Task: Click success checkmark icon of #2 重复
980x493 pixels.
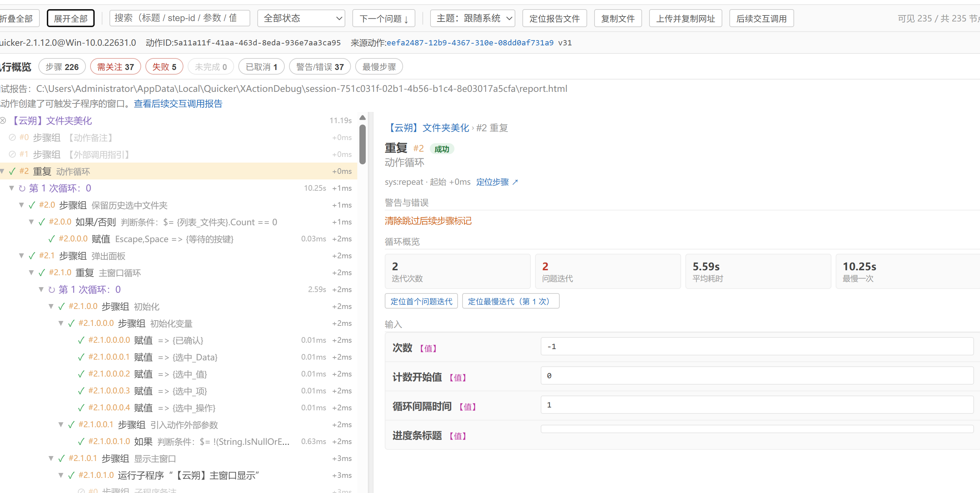Action: coord(12,171)
